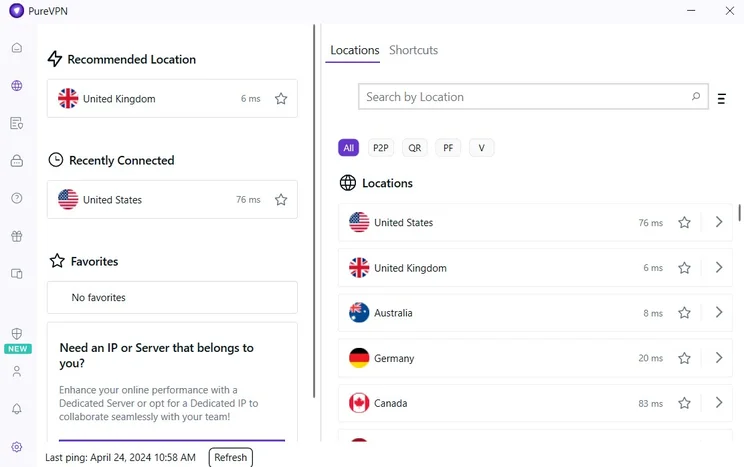Click the '76 ms' ping in Recently Connected
Viewport: 744px width, 467px height.
(x=248, y=200)
